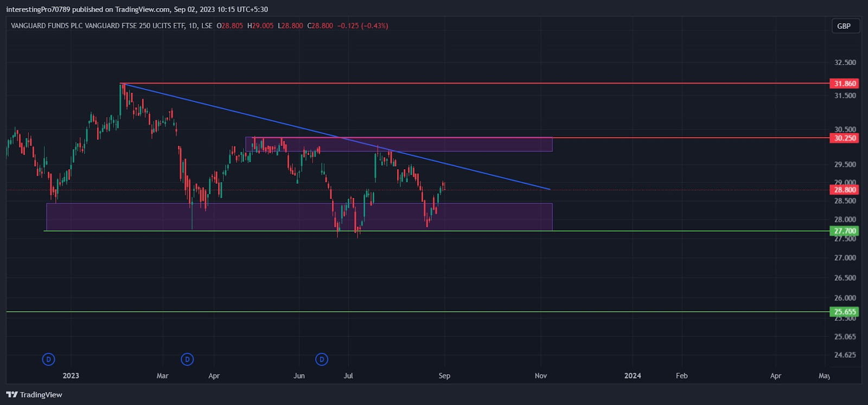Click the 32.500 price axis value
Image resolution: width=868 pixels, height=405 pixels.
[845, 62]
